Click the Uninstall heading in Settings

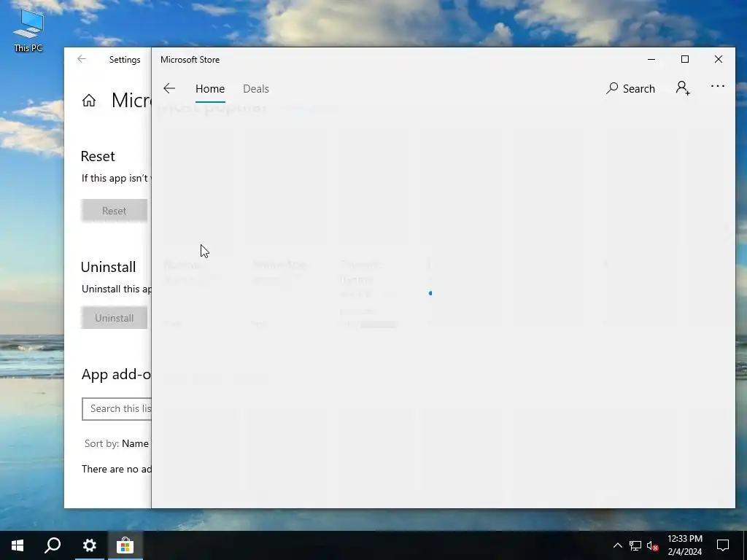click(x=108, y=267)
